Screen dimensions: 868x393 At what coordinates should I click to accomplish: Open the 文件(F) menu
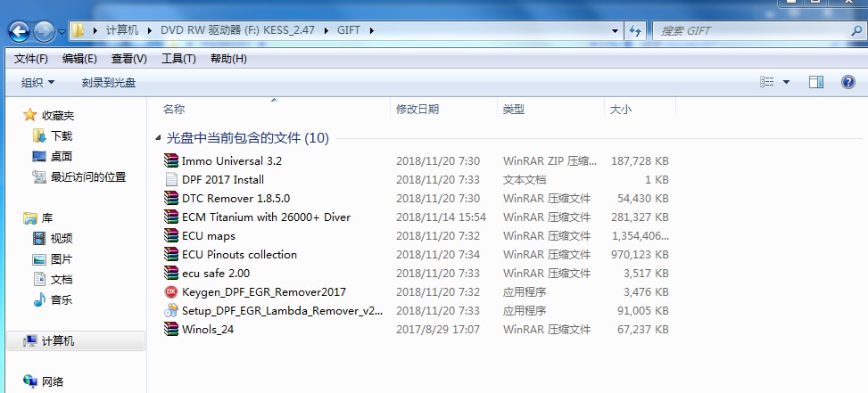[x=31, y=59]
